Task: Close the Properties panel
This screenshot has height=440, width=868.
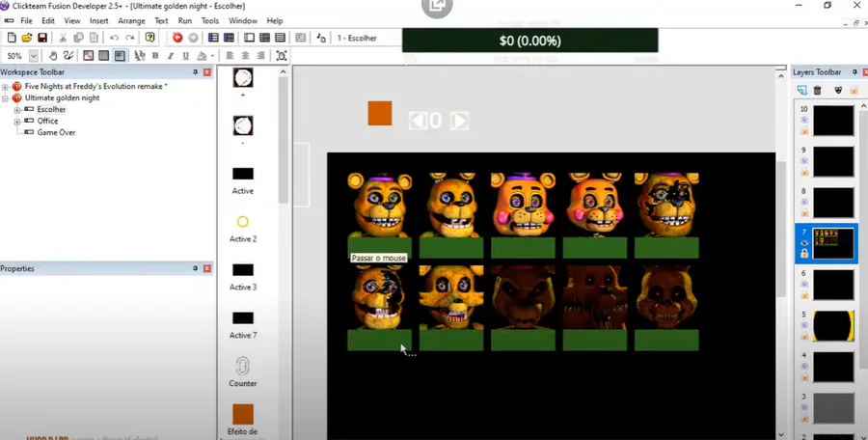Action: pos(207,268)
